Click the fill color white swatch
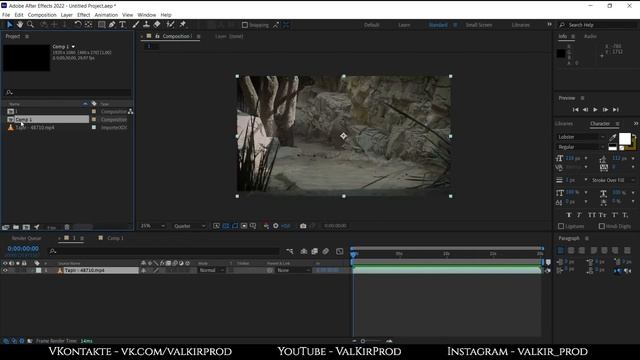 [x=624, y=139]
